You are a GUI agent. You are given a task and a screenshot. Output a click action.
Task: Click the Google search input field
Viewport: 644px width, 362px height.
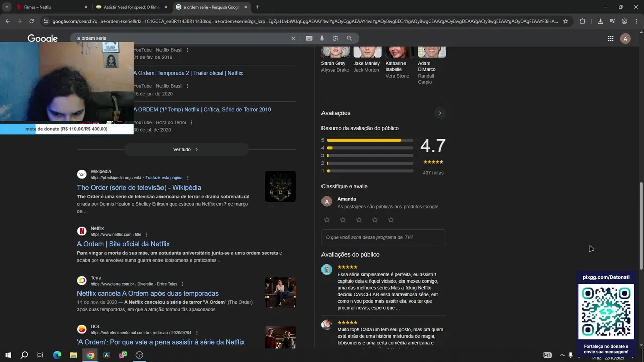pyautogui.click(x=181, y=38)
